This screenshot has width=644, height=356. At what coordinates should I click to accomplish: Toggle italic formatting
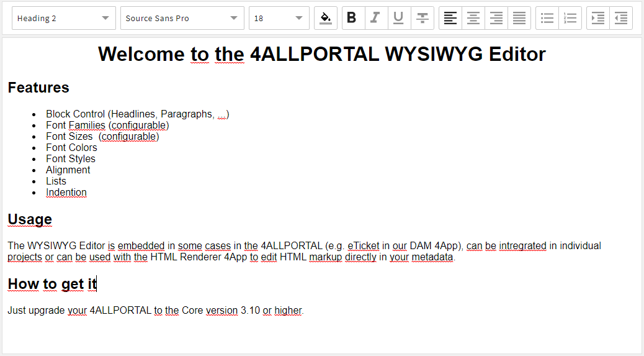click(x=376, y=18)
